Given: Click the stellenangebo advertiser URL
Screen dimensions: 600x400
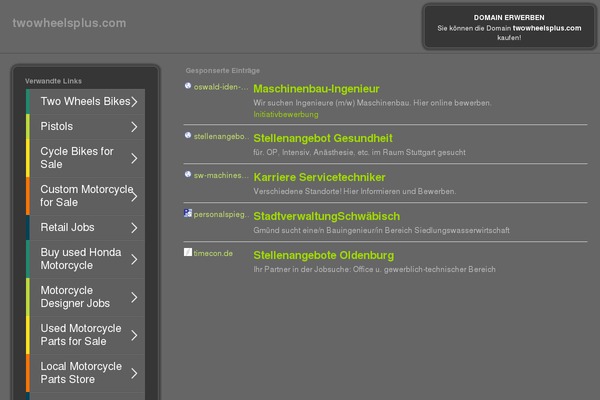Looking at the screenshot, I should 221,136.
